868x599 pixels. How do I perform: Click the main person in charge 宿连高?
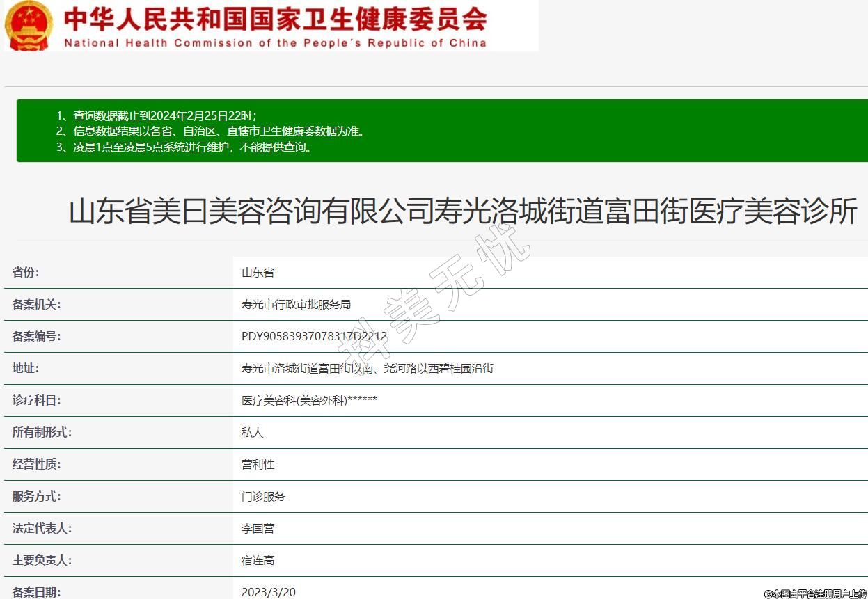tap(258, 561)
